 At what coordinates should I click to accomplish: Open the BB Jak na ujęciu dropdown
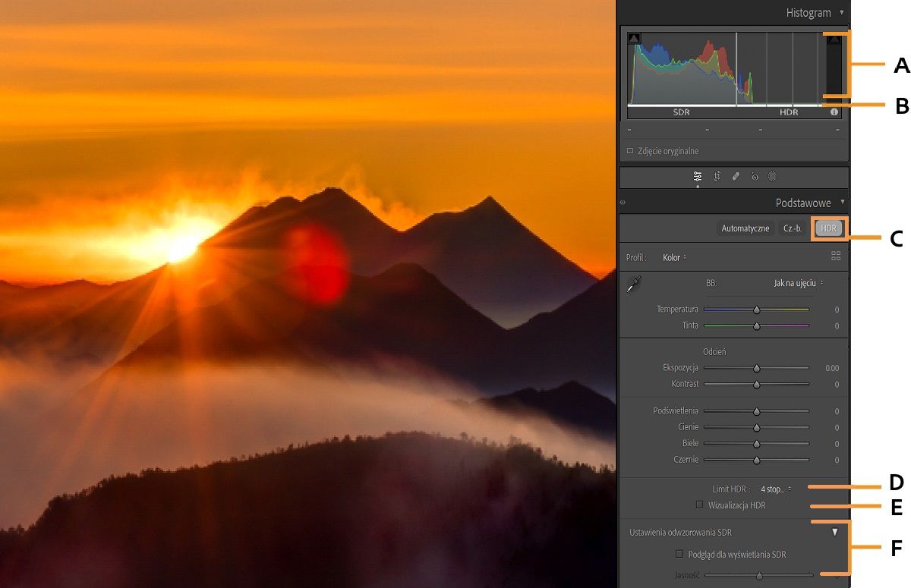799,282
